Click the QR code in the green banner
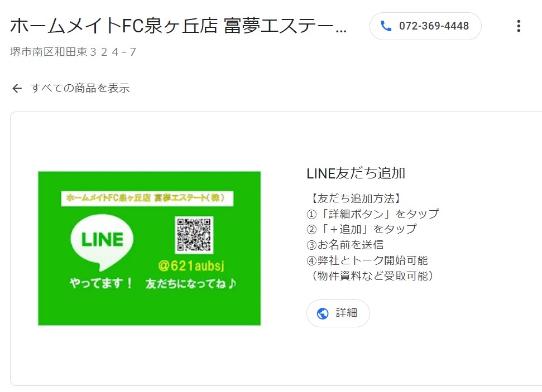This screenshot has width=542, height=392. [x=194, y=235]
